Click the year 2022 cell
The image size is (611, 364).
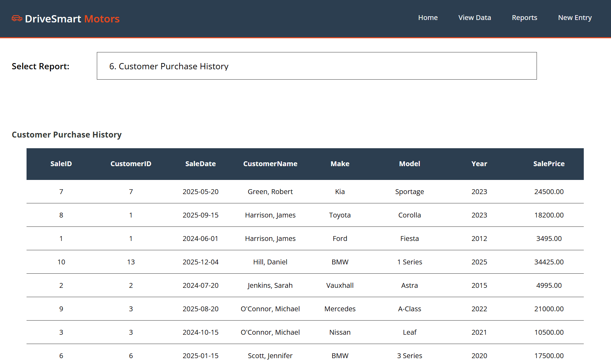point(479,309)
